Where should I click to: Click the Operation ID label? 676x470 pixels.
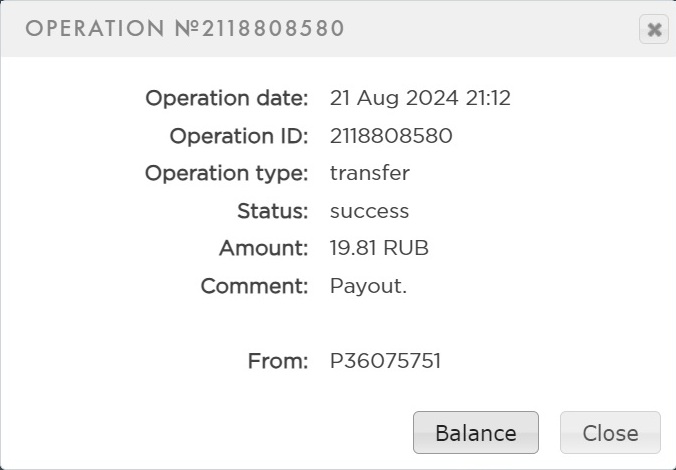click(238, 136)
